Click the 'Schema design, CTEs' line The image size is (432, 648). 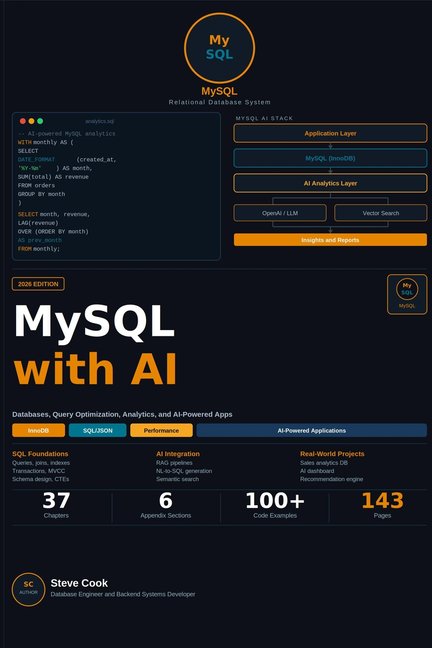[41, 479]
